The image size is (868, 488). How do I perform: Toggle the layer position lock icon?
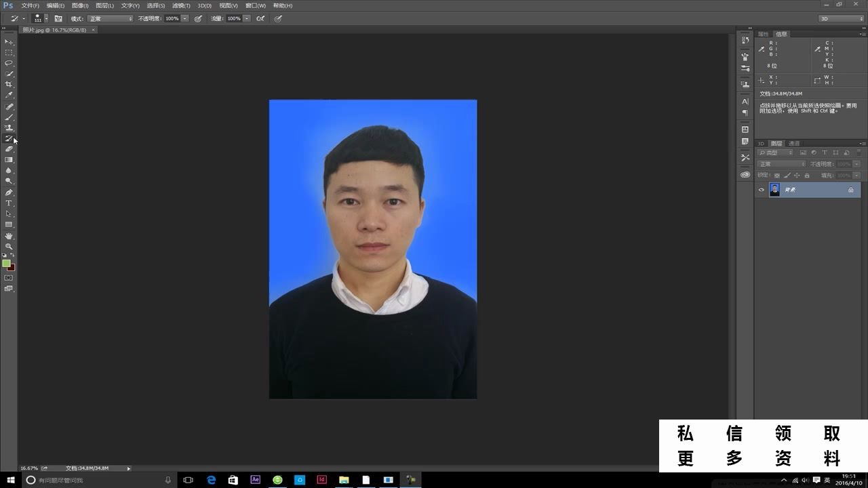[797, 175]
